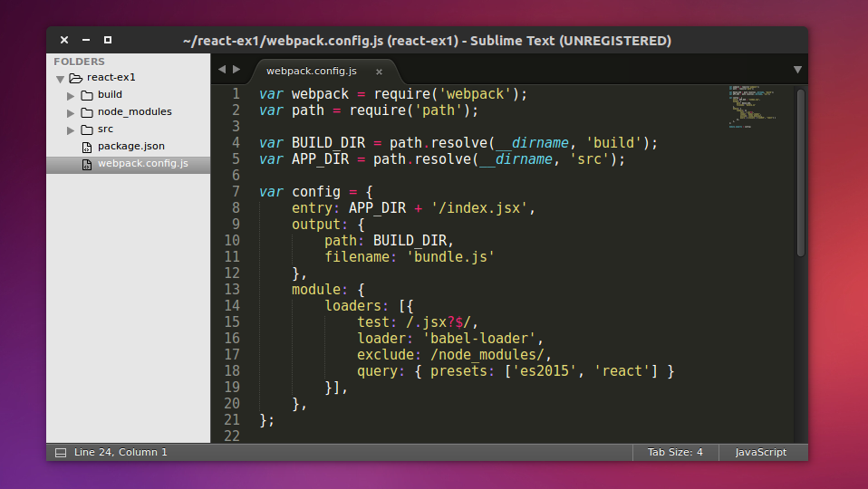Select react-ex1 root folder label
Image resolution: width=868 pixels, height=489 pixels.
pyautogui.click(x=111, y=78)
